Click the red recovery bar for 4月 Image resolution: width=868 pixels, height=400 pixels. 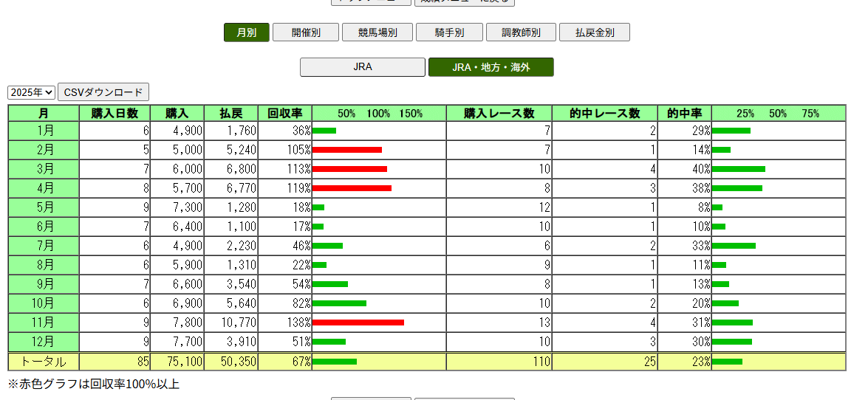pos(352,188)
